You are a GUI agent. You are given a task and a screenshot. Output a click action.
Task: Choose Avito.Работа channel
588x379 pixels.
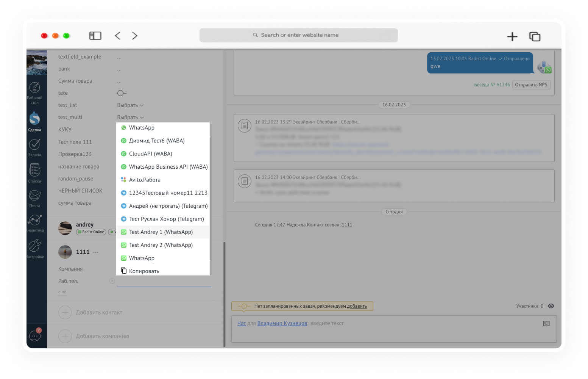(163, 180)
